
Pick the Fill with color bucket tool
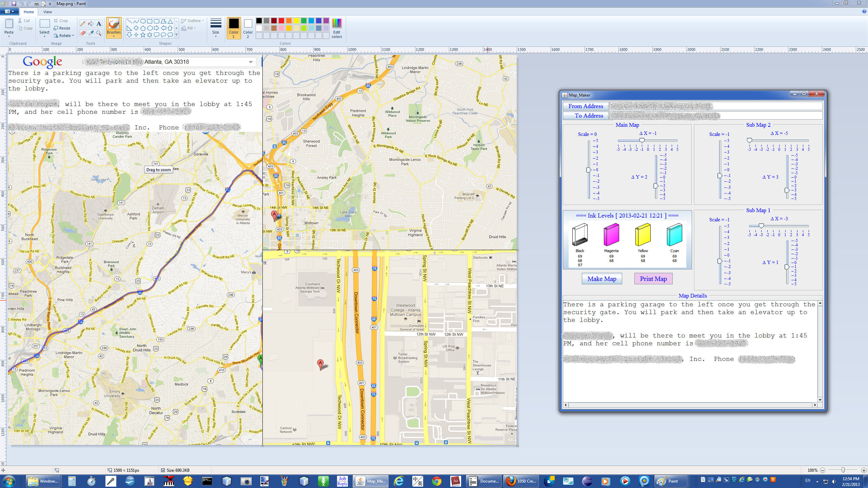pos(91,23)
